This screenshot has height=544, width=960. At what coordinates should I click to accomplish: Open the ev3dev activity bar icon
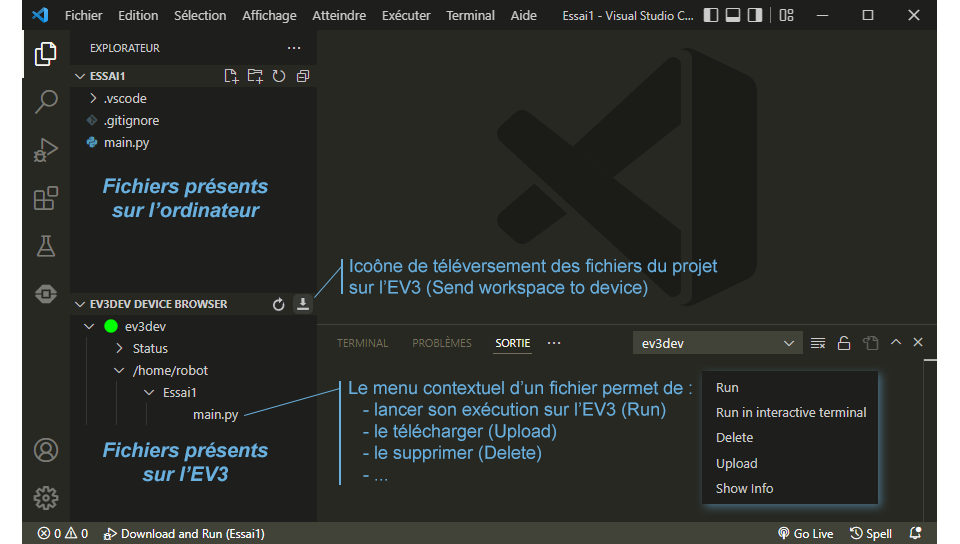point(46,294)
